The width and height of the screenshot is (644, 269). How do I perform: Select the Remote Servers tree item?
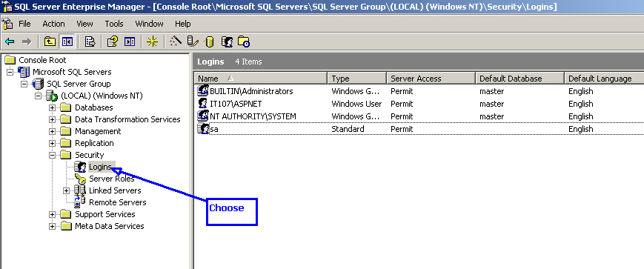point(118,202)
